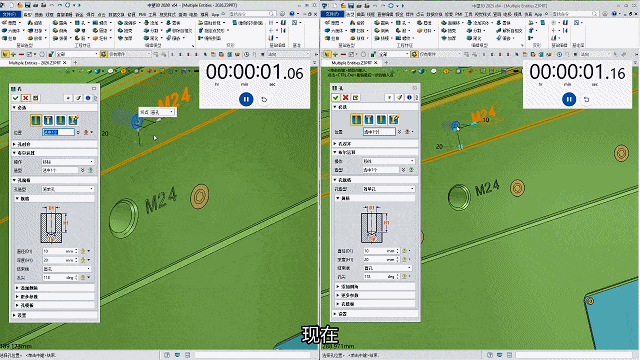Expand 孔对齐 section in right dialog
The image size is (640, 360).
tap(375, 144)
